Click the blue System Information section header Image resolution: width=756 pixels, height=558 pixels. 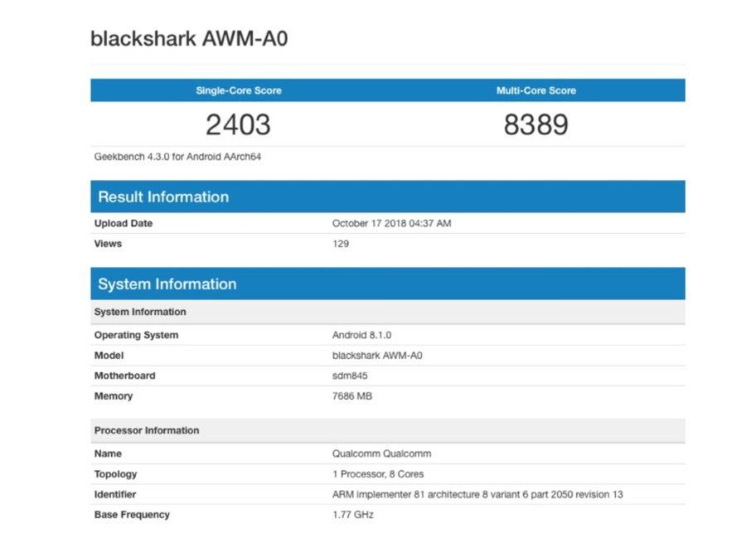coord(167,284)
